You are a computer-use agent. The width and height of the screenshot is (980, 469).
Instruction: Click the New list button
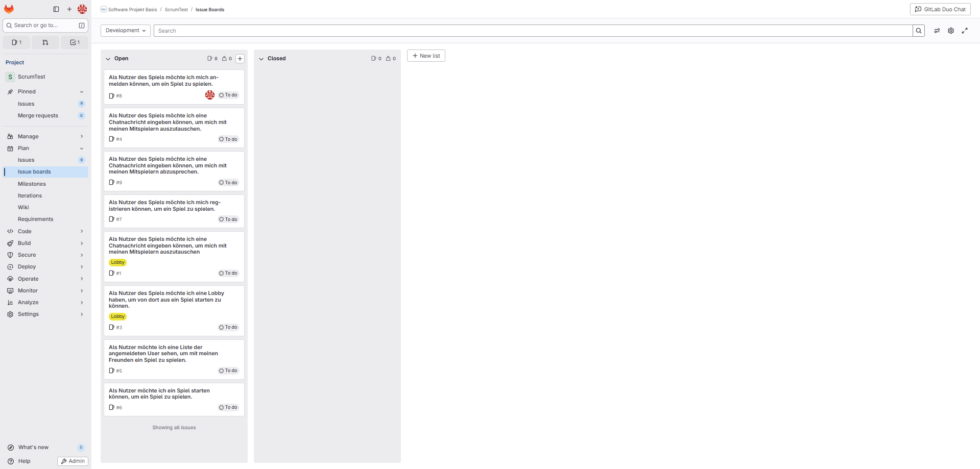[x=426, y=56]
